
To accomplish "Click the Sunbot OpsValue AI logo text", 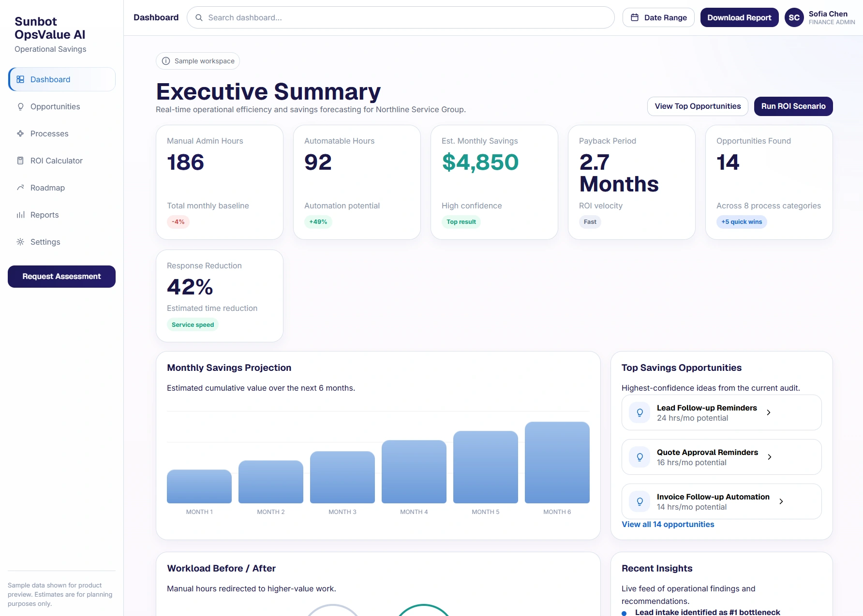I will click(x=50, y=28).
